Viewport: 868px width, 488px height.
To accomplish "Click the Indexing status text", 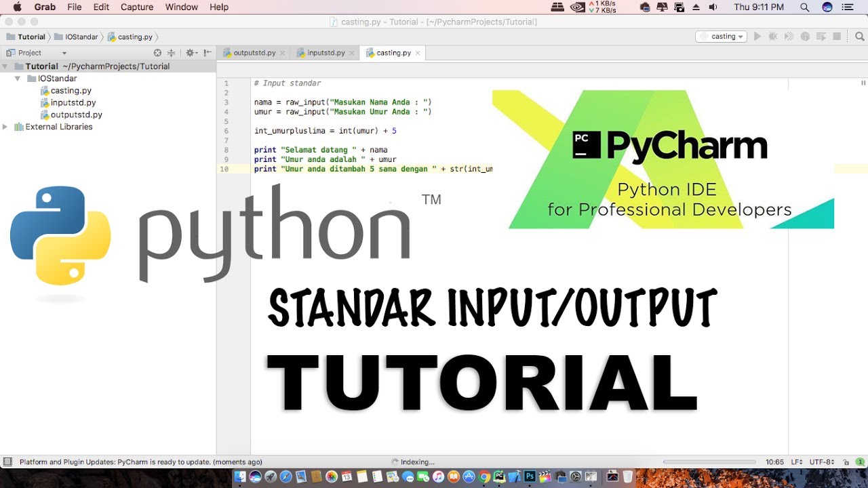I will point(417,462).
